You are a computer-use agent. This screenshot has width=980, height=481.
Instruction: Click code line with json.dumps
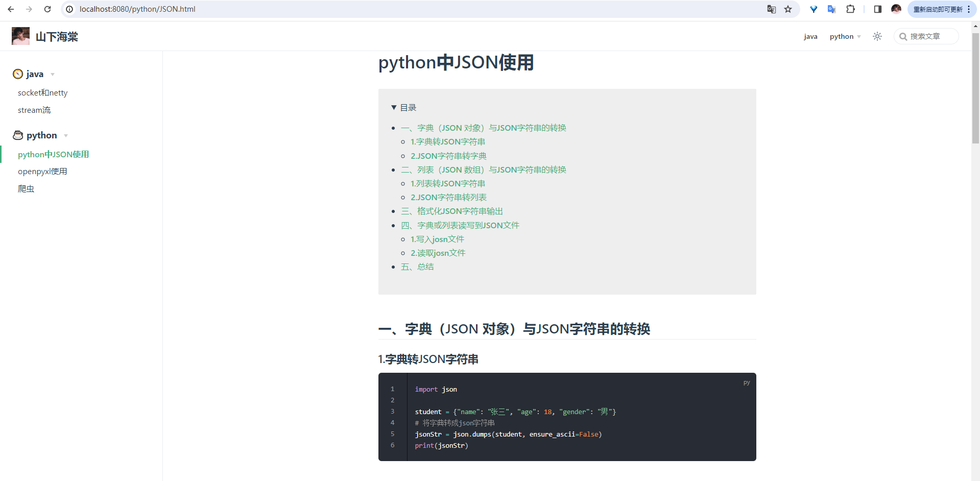pyautogui.click(x=509, y=435)
